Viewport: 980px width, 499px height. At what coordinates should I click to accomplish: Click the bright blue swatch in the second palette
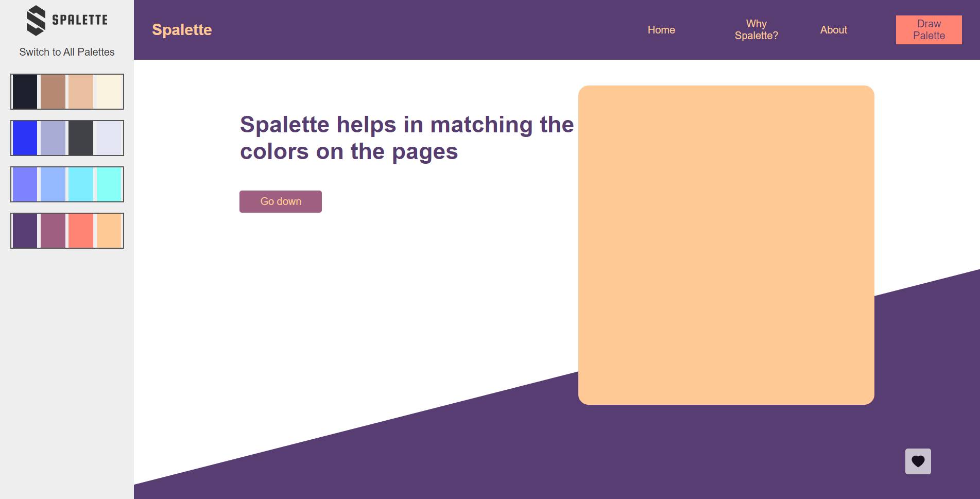click(25, 137)
